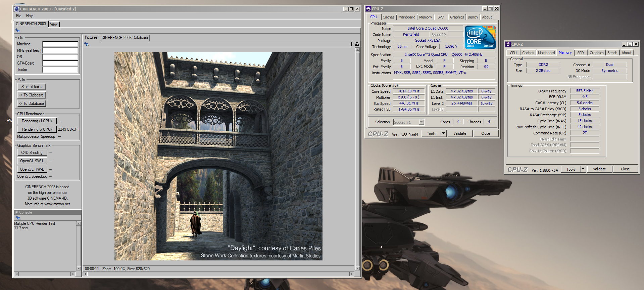Screen dimensions: 644x290
Task: Click Close button in Memory CPU-Z window
Action: pyautogui.click(x=625, y=169)
